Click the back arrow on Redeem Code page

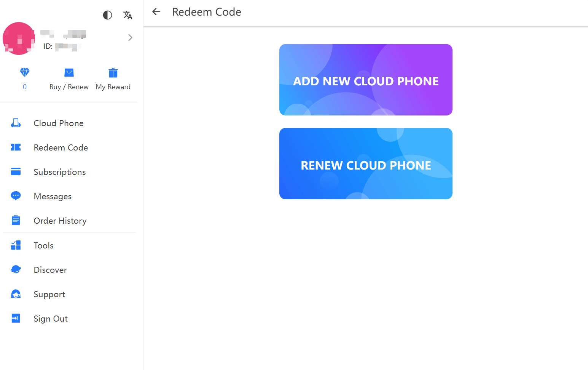point(156,11)
